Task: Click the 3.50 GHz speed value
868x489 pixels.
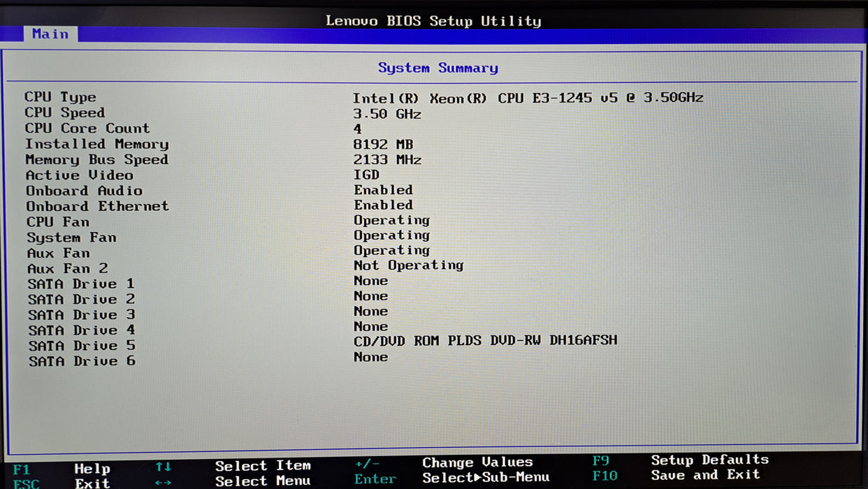Action: [x=387, y=114]
